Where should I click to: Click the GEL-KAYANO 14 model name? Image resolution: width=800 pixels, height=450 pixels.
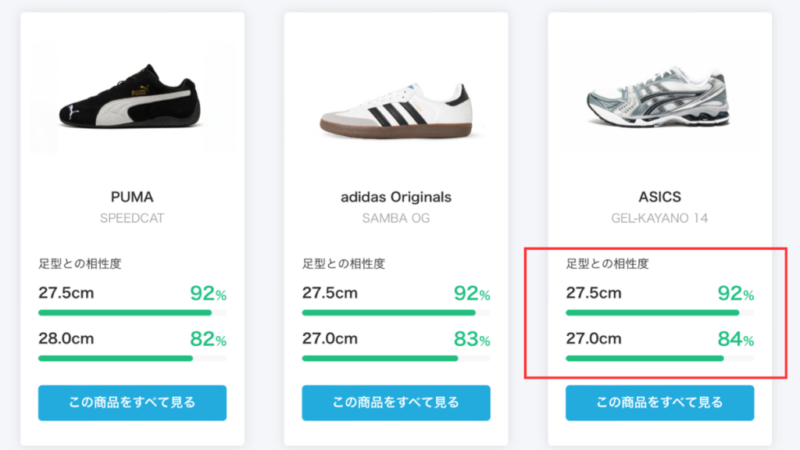point(660,218)
